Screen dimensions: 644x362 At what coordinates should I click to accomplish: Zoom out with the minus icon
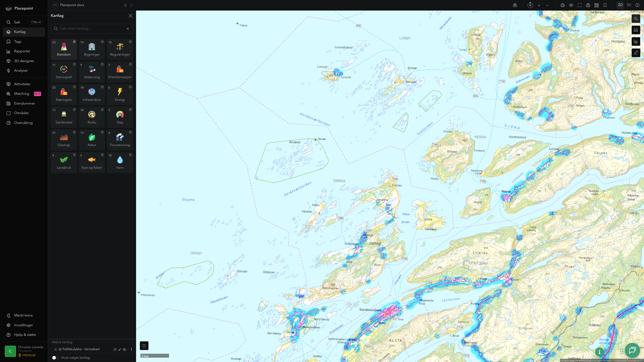point(547,5)
